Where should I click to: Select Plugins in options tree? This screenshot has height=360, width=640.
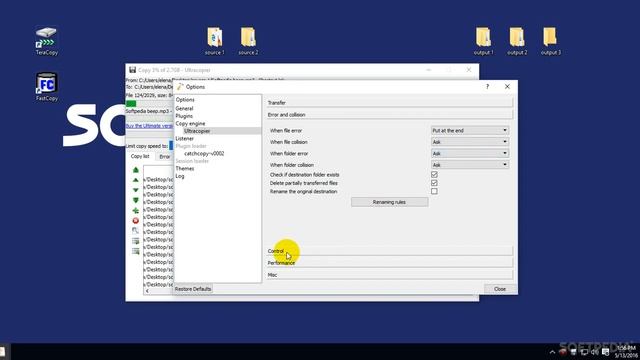(184, 116)
